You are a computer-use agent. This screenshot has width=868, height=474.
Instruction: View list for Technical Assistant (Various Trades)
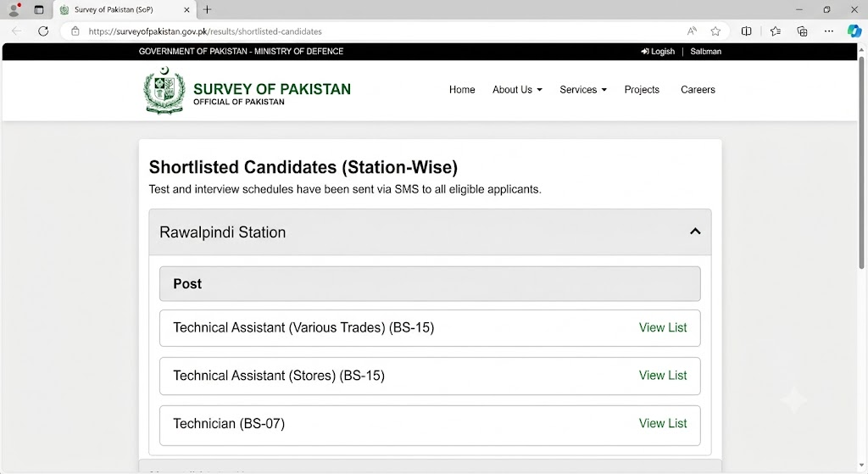[663, 328]
